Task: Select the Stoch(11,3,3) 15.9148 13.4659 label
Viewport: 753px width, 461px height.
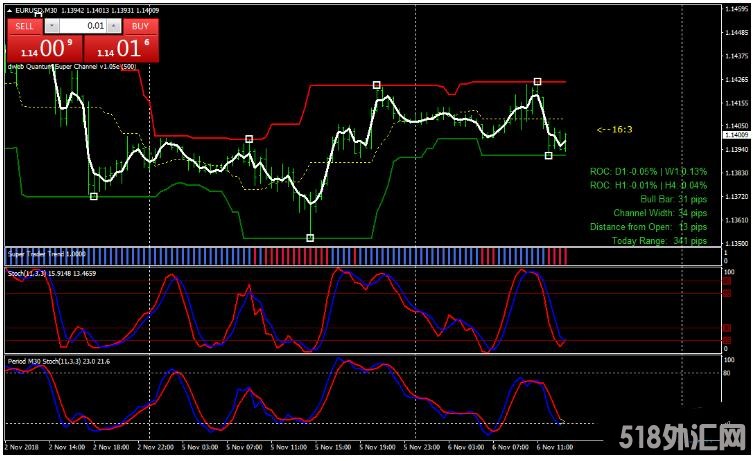Action: pos(52,273)
